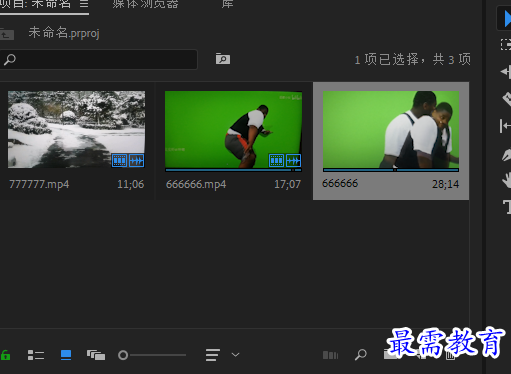
Task: Click the parent folder navigation icon
Action: tap(7, 34)
